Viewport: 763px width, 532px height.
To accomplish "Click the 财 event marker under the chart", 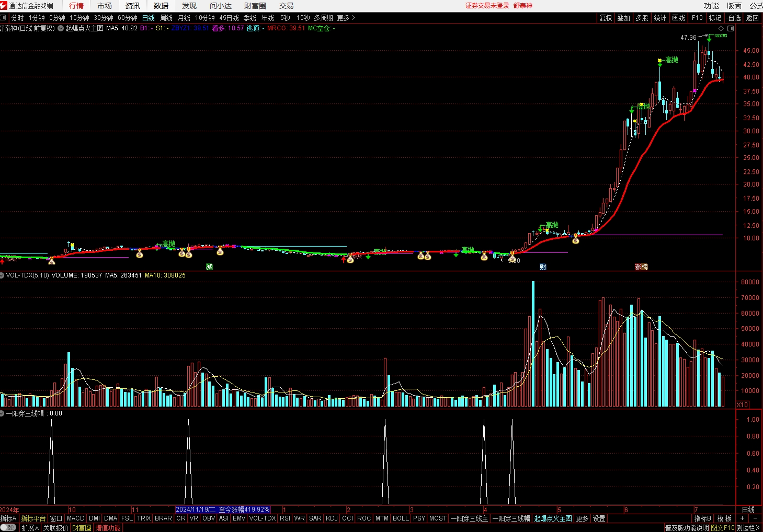I will coord(543,267).
